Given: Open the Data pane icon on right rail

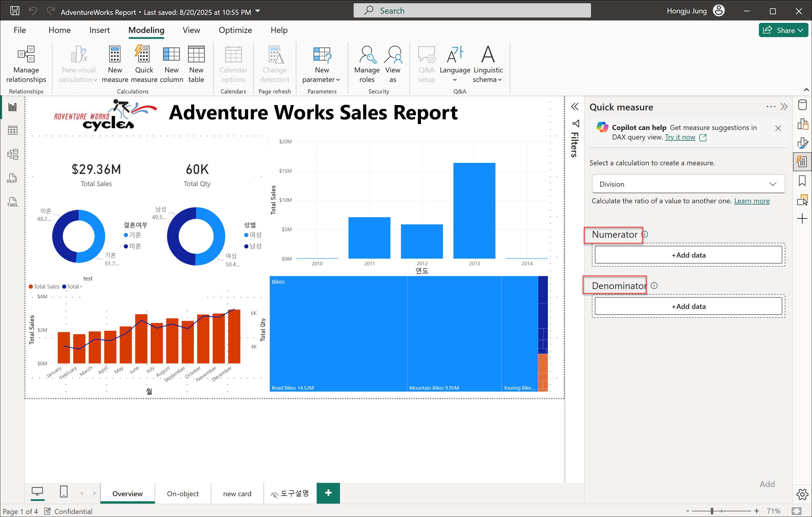Looking at the screenshot, I should (x=803, y=105).
